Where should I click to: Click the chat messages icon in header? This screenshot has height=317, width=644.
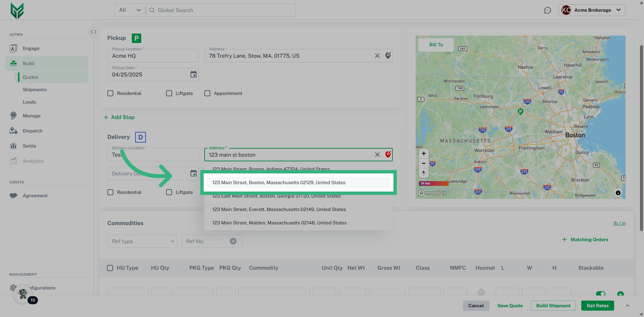coord(547,10)
